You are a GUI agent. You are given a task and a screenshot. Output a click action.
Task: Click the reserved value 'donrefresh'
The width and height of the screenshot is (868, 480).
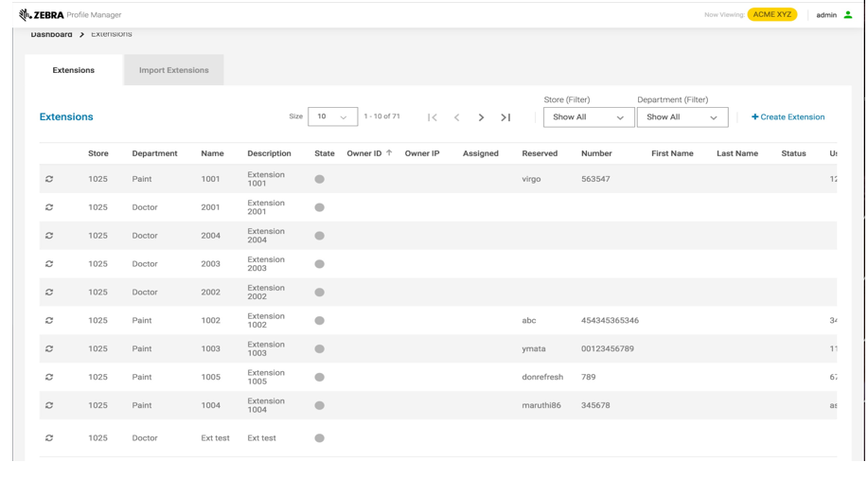coord(542,377)
